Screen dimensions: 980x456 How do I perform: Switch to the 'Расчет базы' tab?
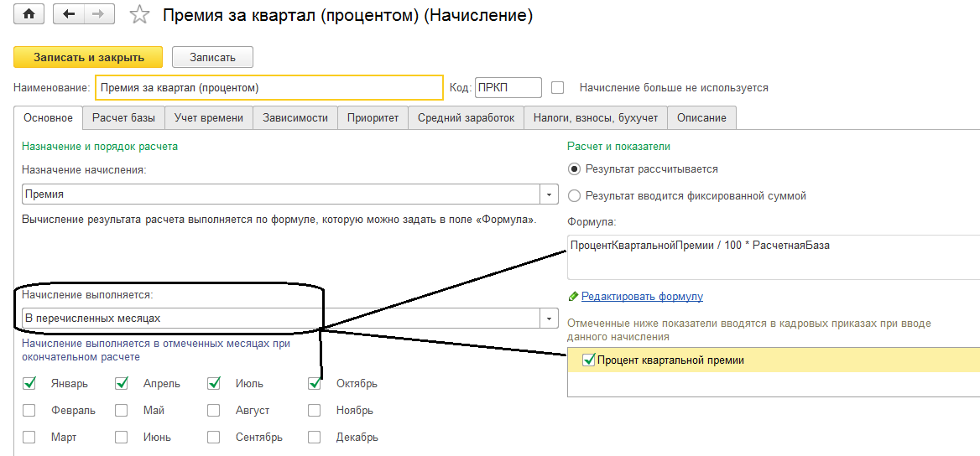tap(123, 118)
